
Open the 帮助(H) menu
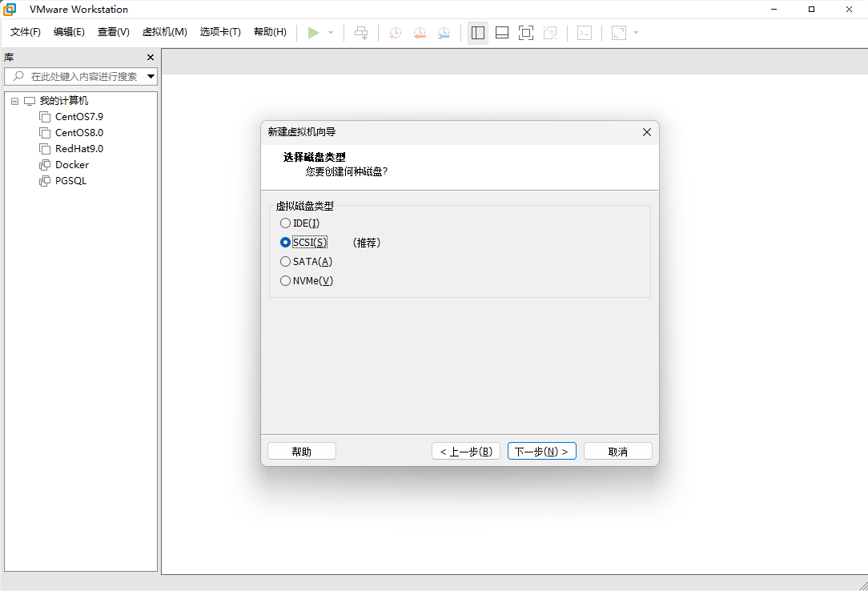tap(270, 32)
